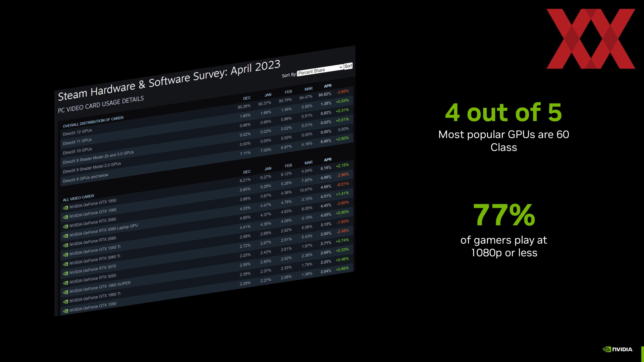Click the NVIDIA logo beside GeForce RTX 3060 Ti

65,264
